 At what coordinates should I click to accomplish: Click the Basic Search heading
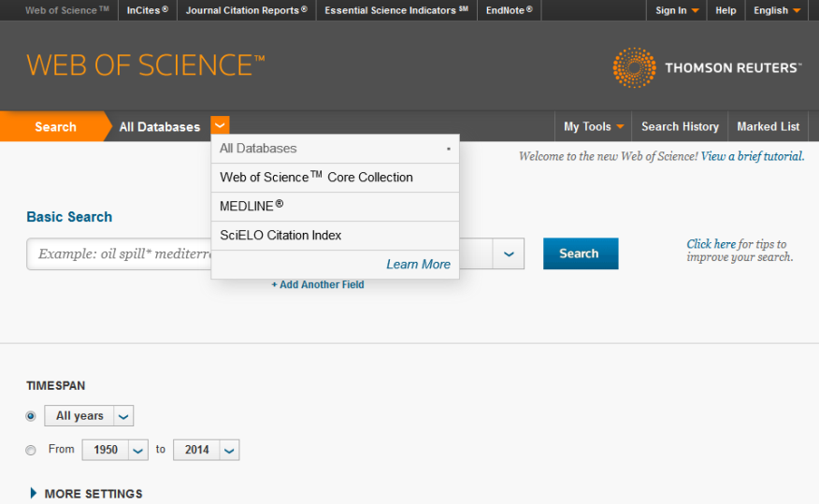click(69, 217)
